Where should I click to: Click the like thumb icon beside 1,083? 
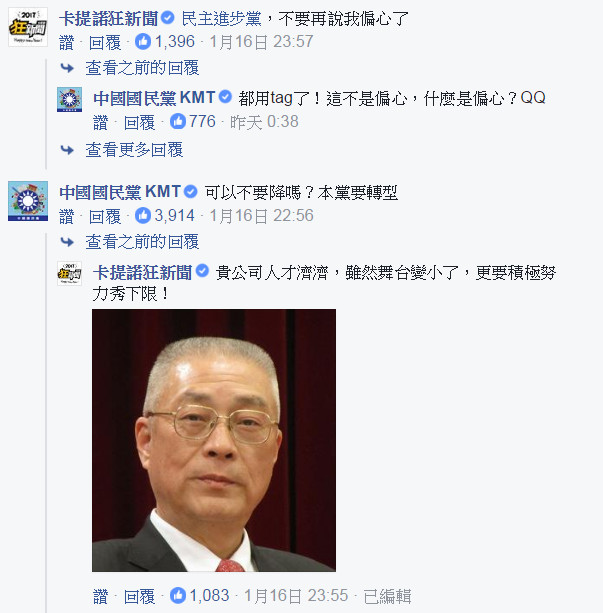coord(178,595)
